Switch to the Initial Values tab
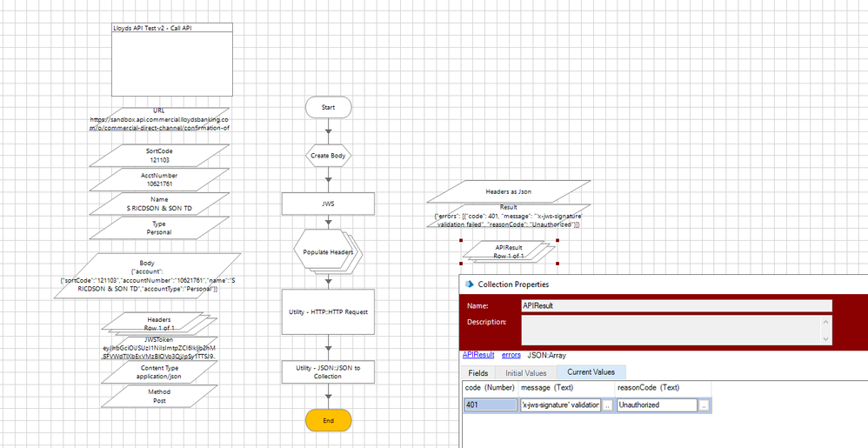868x448 pixels. coord(525,372)
